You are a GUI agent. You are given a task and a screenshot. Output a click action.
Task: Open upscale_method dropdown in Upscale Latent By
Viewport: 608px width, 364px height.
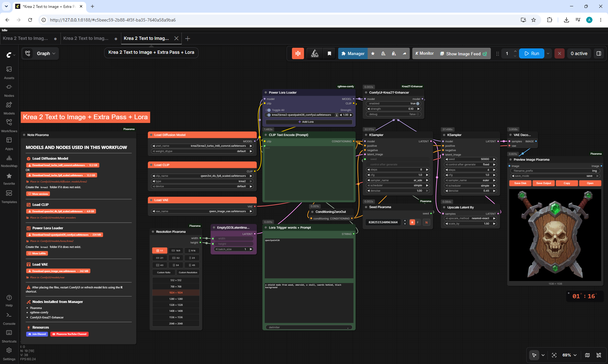(x=471, y=218)
